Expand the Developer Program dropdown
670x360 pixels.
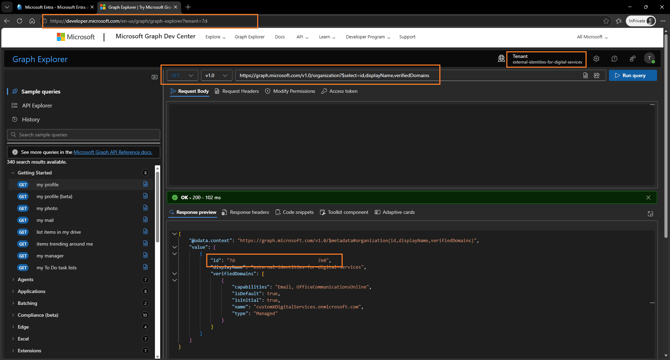[368, 37]
